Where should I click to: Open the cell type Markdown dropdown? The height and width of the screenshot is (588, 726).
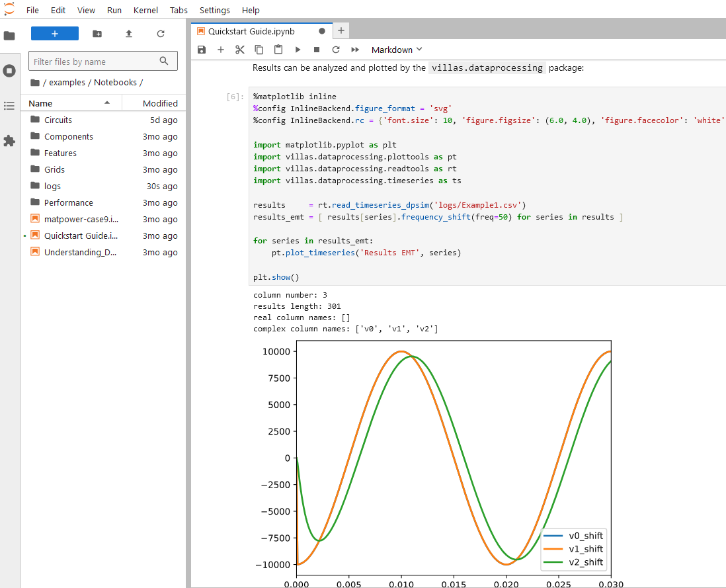(396, 50)
